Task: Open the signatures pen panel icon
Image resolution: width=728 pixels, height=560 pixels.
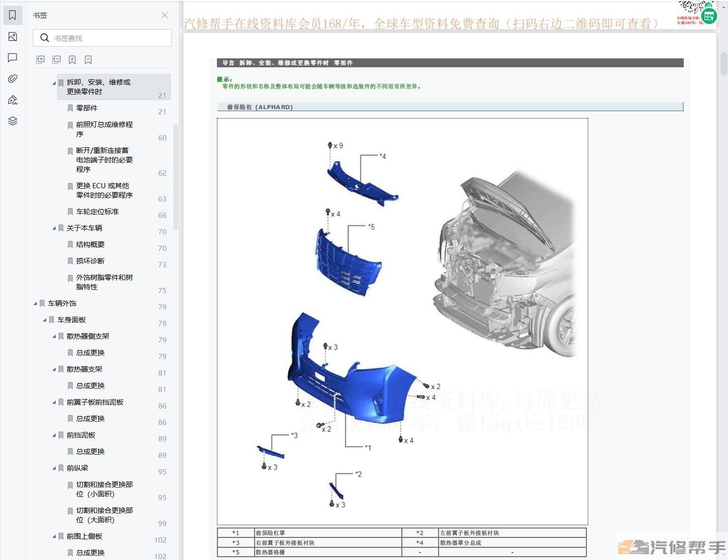Action: tap(13, 100)
